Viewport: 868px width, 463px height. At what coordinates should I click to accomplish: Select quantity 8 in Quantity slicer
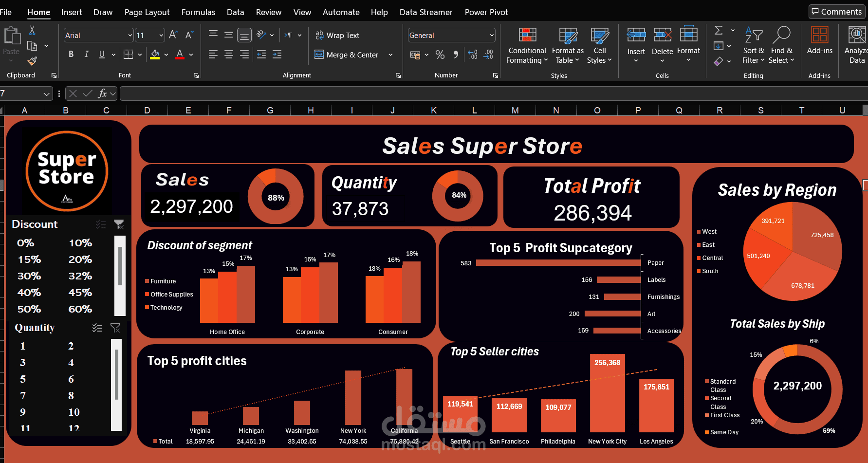click(x=71, y=396)
